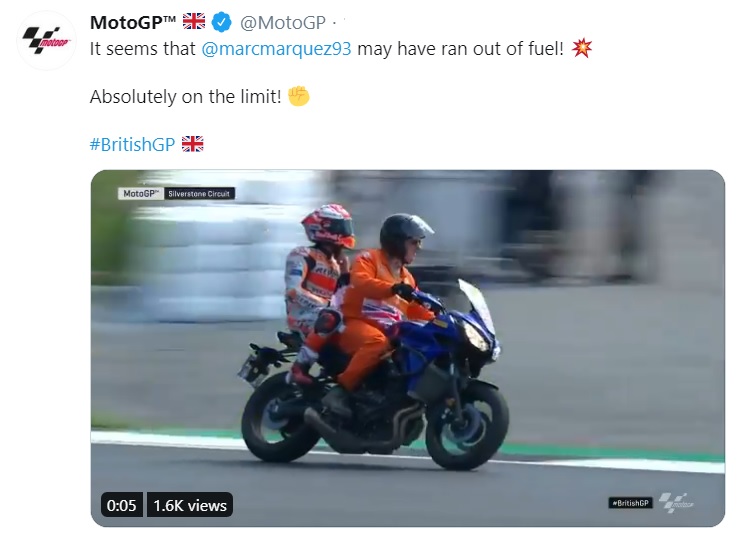Open the @marcmarquez93 mention link
This screenshot has height=542, width=744.
pos(276,48)
